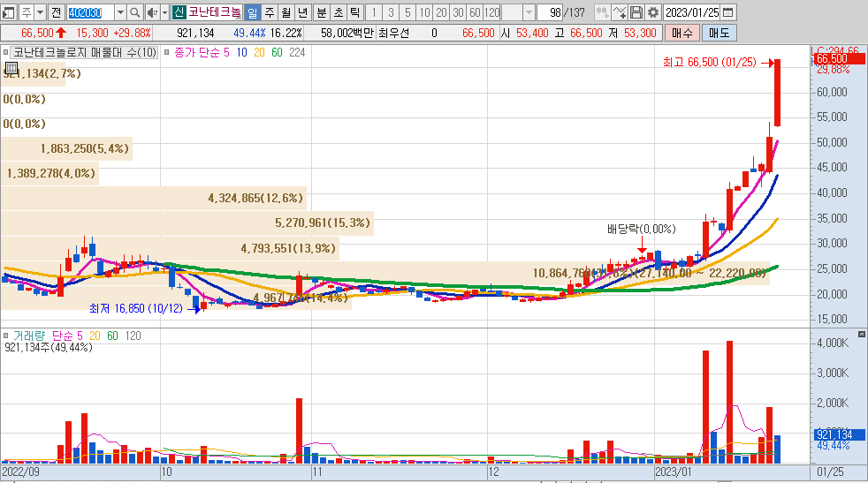Image resolution: width=868 pixels, height=483 pixels.
Task: Click the 01/25 axis date label
Action: tap(830, 472)
